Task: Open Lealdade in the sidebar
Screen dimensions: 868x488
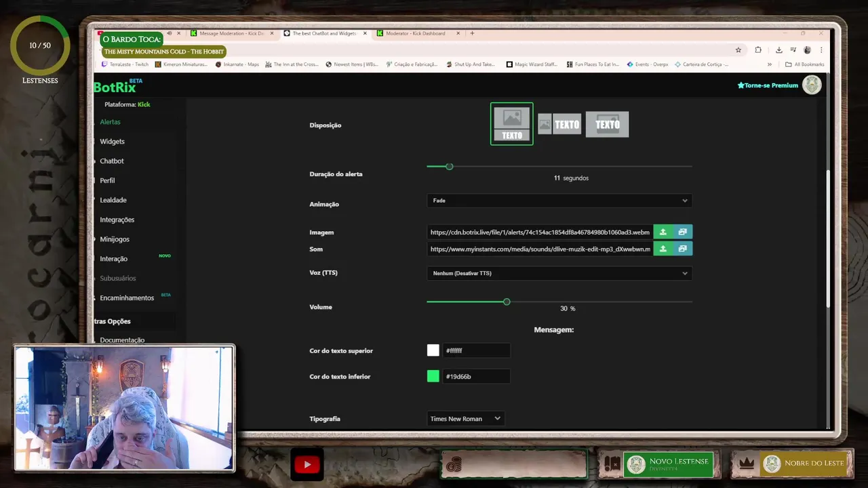Action: (x=113, y=200)
